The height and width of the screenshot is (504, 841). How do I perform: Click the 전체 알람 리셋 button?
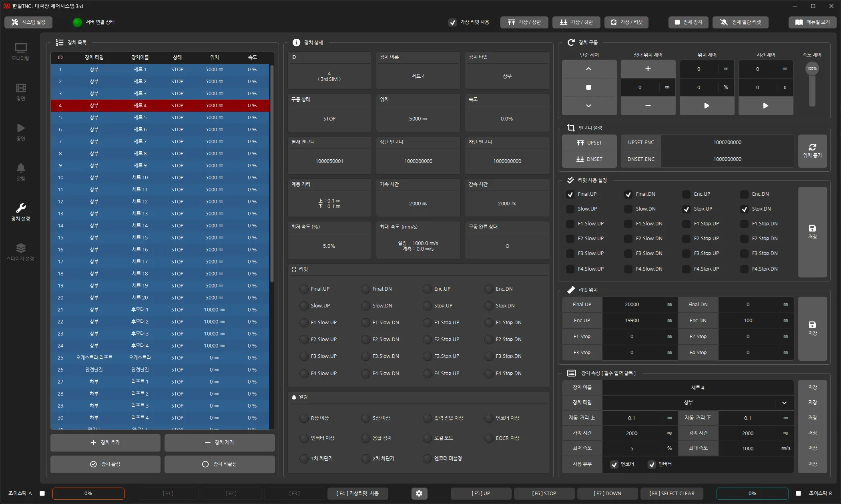[741, 22]
